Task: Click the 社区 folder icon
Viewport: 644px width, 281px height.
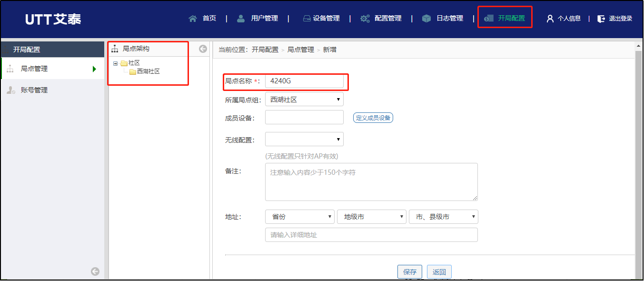Action: click(x=124, y=63)
